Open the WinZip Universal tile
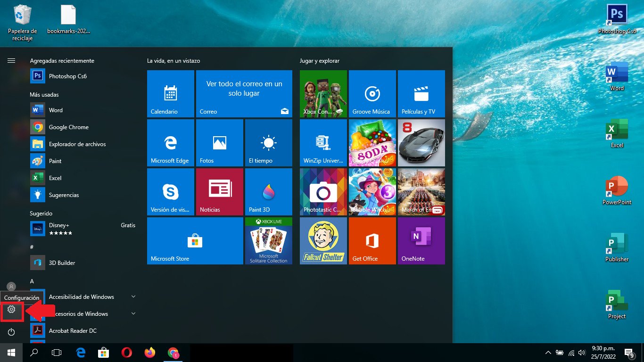 [323, 143]
